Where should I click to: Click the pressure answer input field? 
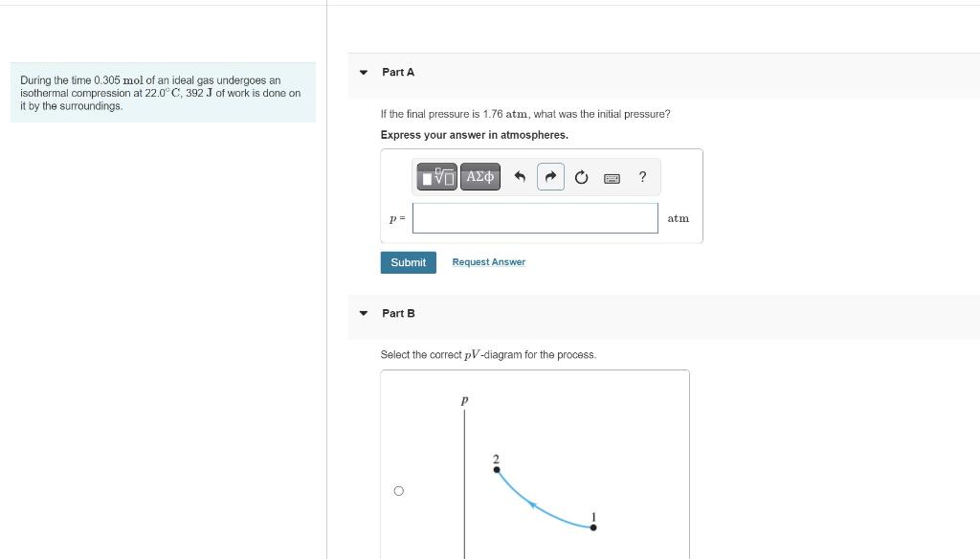point(535,218)
